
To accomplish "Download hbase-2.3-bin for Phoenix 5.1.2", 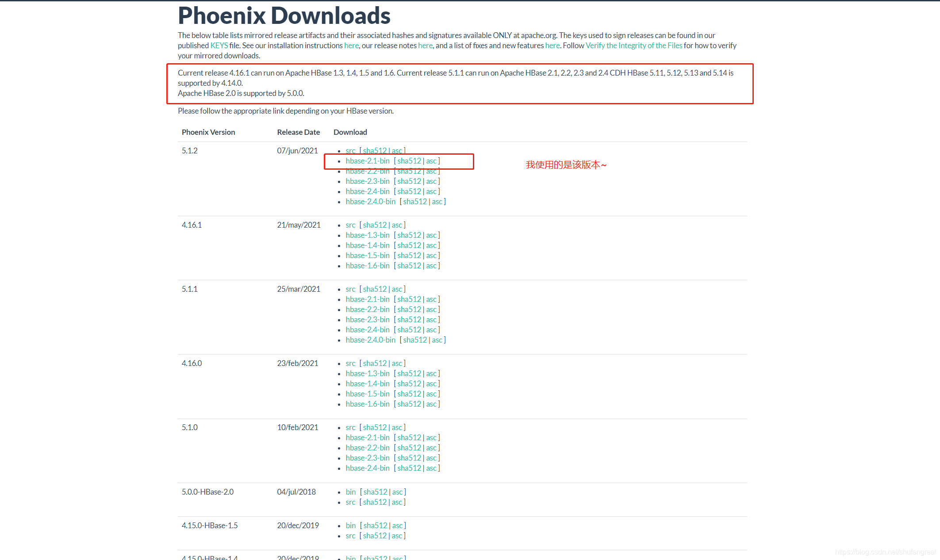I will (x=367, y=181).
